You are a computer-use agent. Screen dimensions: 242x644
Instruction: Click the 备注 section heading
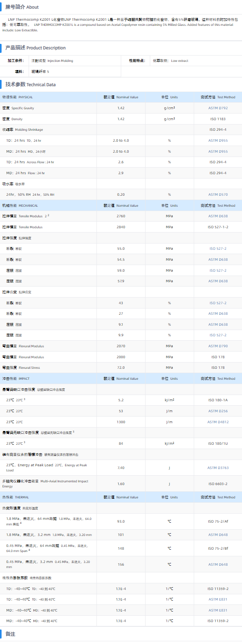10,634
